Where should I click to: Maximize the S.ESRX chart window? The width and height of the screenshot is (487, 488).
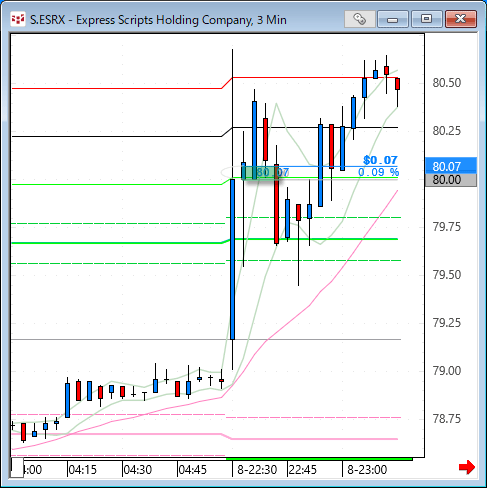click(x=426, y=19)
